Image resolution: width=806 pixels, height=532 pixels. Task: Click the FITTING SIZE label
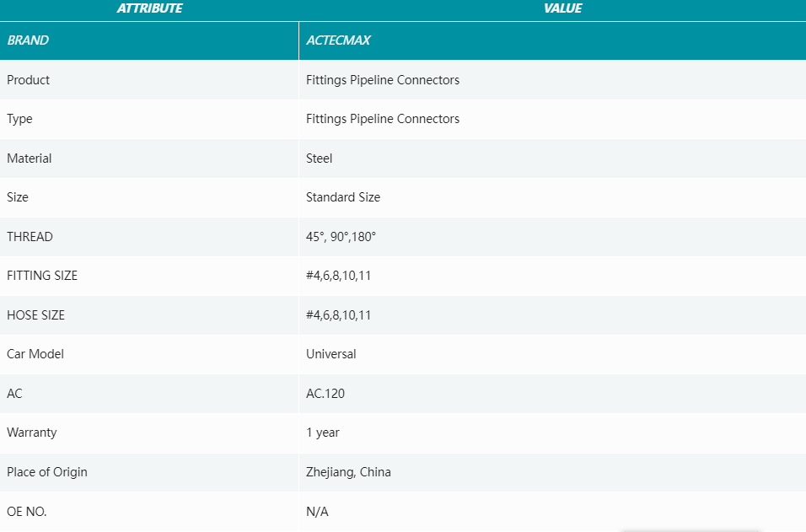pyautogui.click(x=42, y=276)
